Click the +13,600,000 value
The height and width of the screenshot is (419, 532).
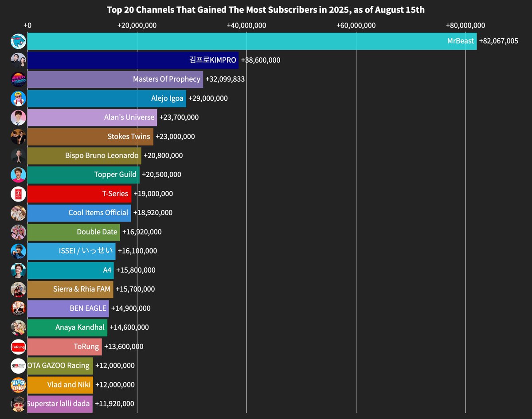click(124, 347)
